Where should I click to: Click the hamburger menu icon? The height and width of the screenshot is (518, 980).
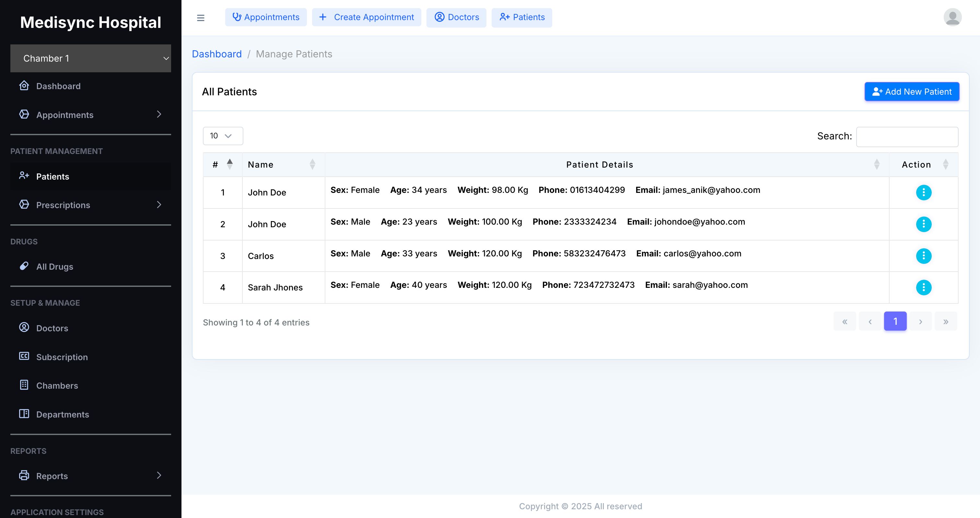point(201,18)
